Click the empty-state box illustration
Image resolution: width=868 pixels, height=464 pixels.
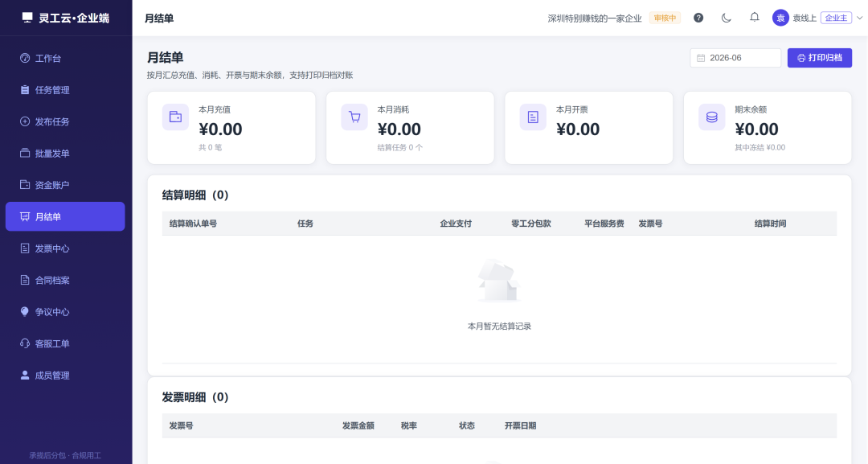(499, 281)
